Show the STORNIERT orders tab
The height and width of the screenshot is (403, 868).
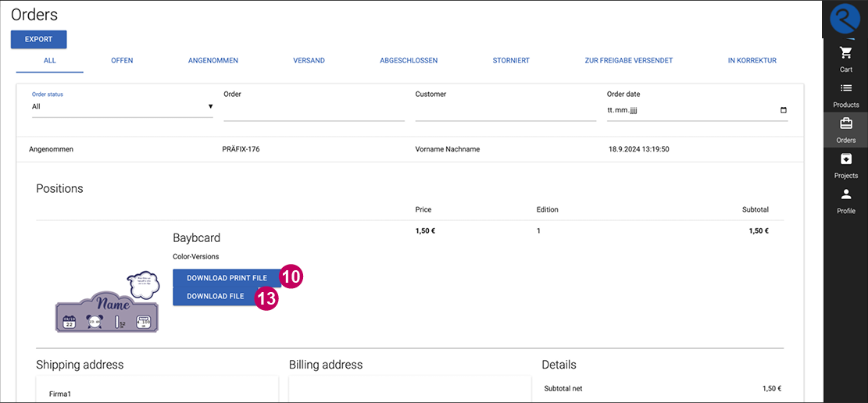[511, 61]
